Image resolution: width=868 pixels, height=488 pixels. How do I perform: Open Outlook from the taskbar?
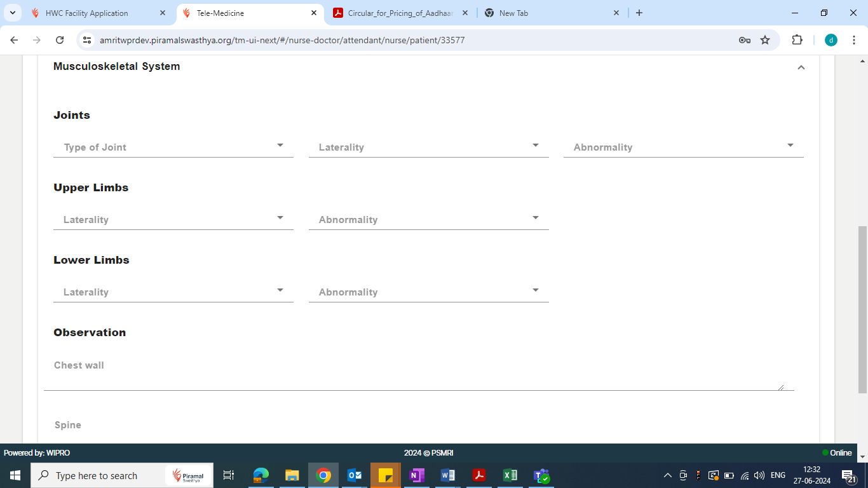pyautogui.click(x=355, y=475)
